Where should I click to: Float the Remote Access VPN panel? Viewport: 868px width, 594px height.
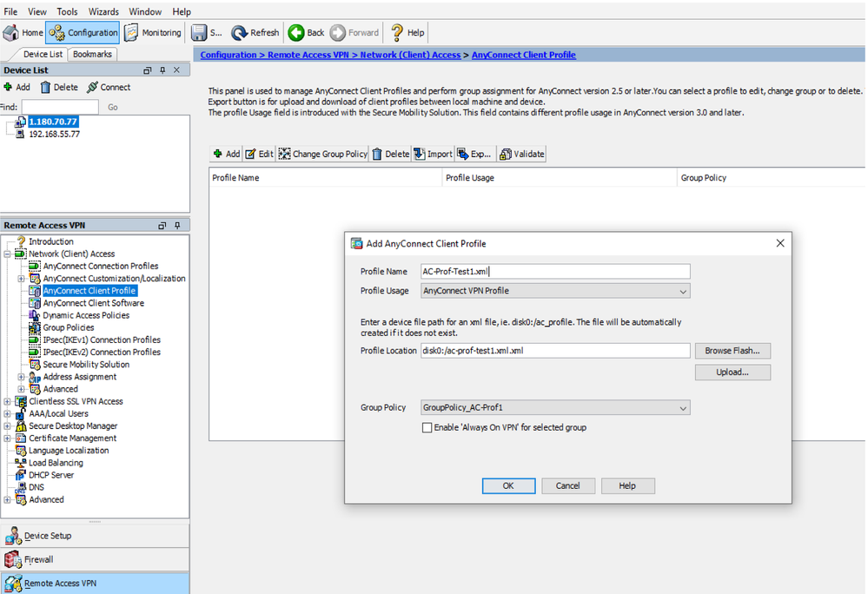tap(162, 226)
